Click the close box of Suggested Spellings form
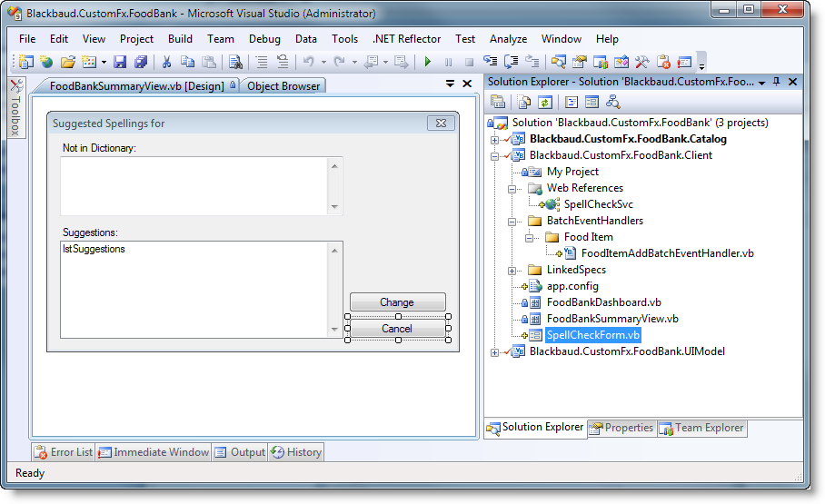The image size is (825, 504). 441,124
